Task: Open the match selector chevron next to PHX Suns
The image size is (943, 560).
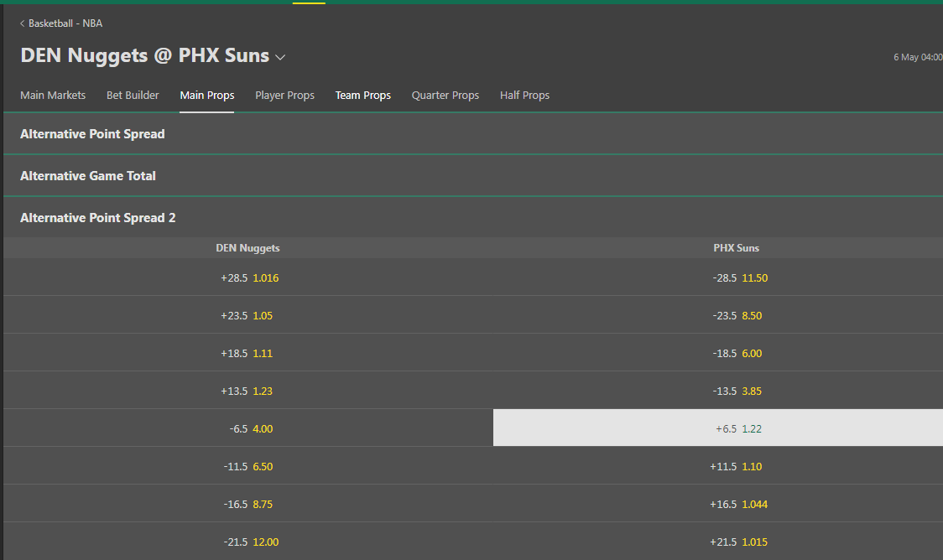Action: tap(280, 57)
